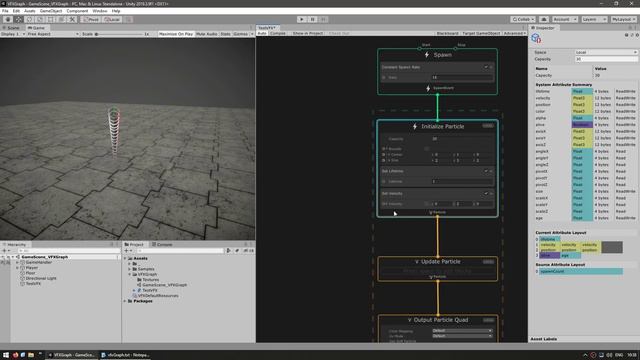
Task: Click the Play button
Action: [302, 19]
